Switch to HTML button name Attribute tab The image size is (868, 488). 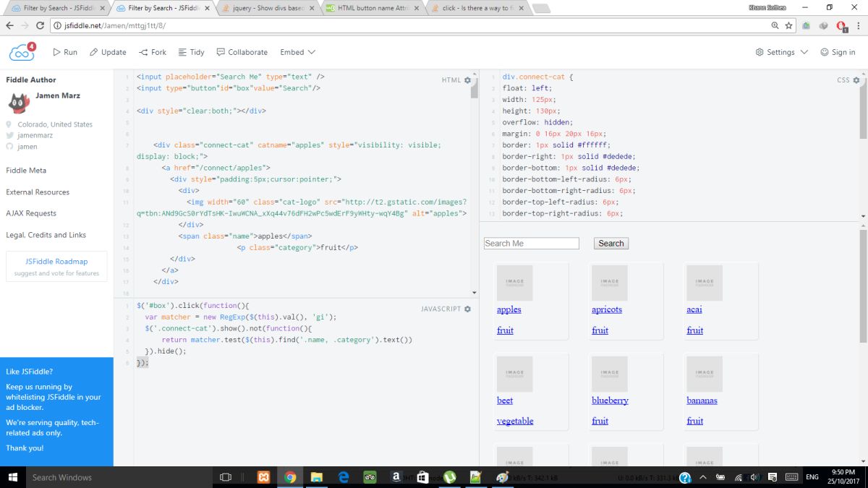[x=373, y=8]
